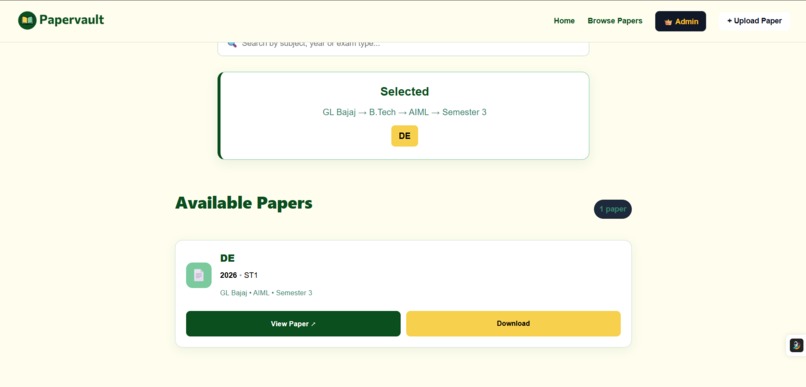
Task: Click the DE paper title
Action: (227, 258)
